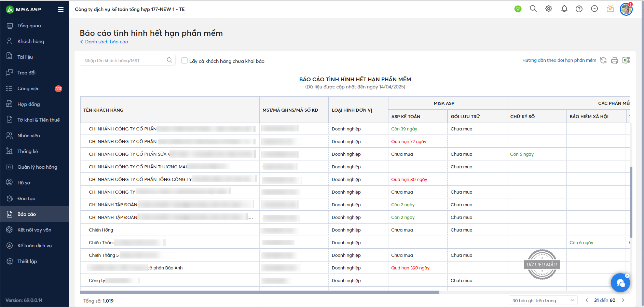Select Báo cáo in the sidebar

(x=34, y=214)
